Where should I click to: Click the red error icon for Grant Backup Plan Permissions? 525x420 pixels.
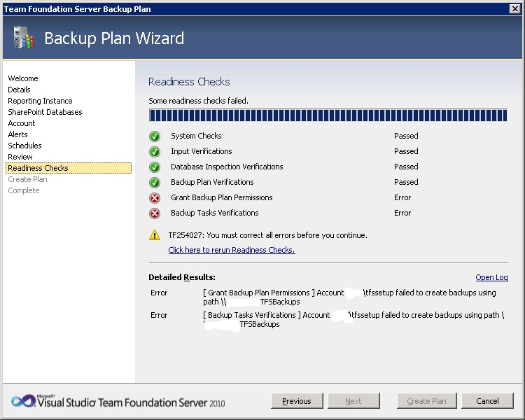point(155,198)
